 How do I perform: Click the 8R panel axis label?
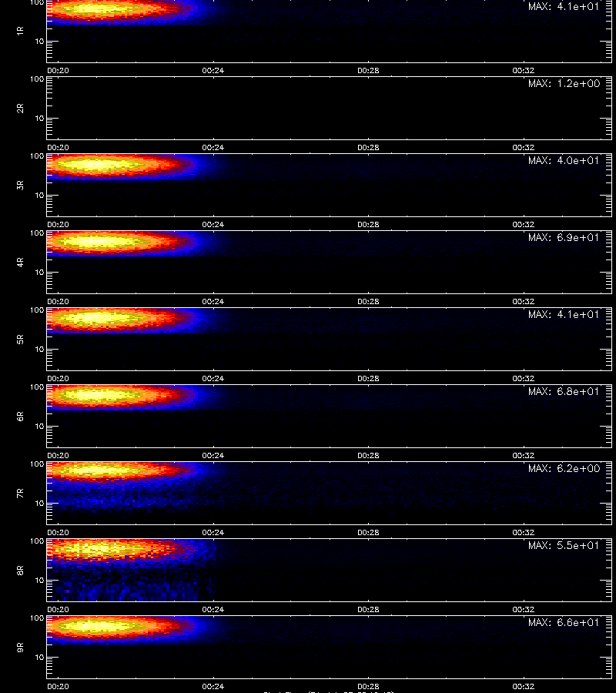tap(20, 570)
